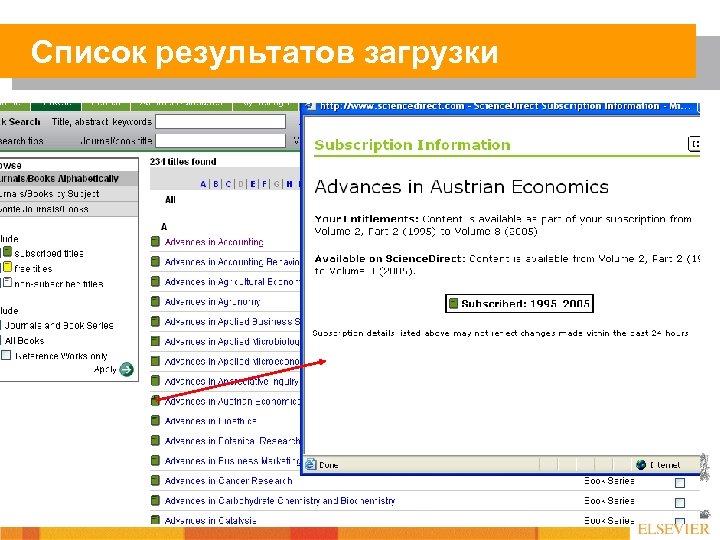Open green book icon beside Advances in Austrian Economics
720x540 pixels.
[155, 400]
